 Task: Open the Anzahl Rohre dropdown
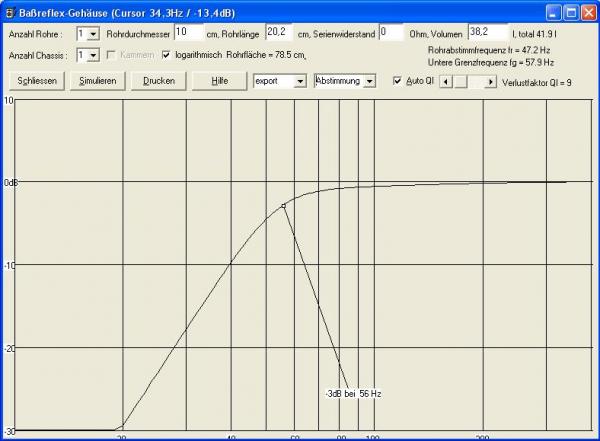point(93,33)
